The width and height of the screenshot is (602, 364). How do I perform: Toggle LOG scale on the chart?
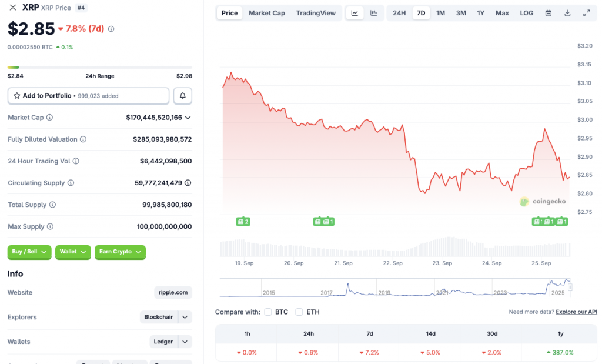pyautogui.click(x=527, y=13)
